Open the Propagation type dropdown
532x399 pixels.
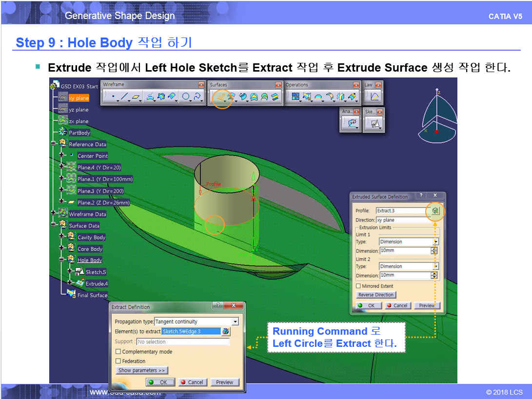(236, 322)
